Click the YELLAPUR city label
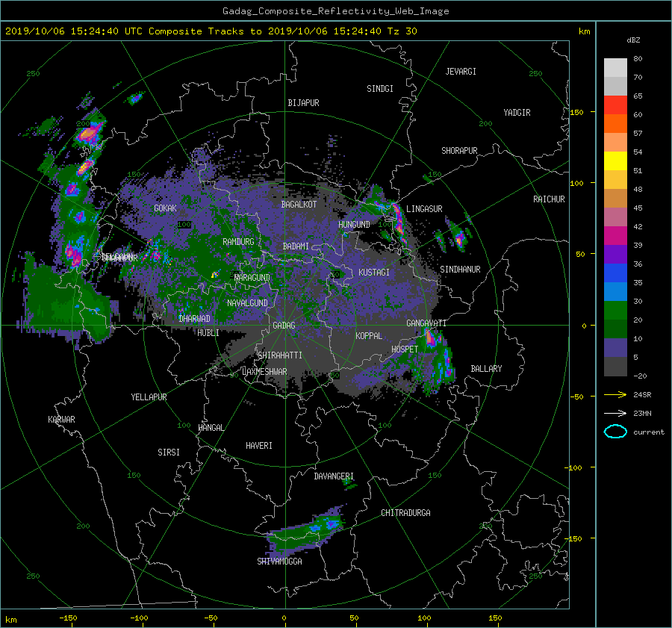 click(149, 397)
